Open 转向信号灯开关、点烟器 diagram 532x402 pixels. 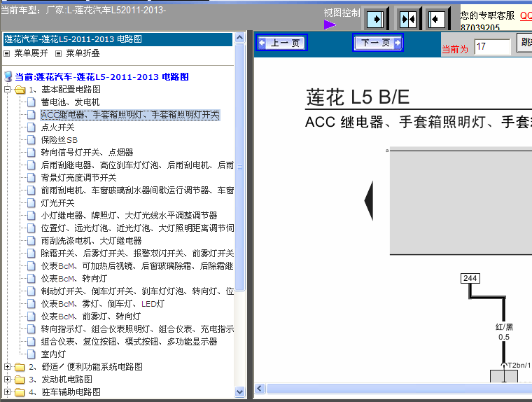87,153
